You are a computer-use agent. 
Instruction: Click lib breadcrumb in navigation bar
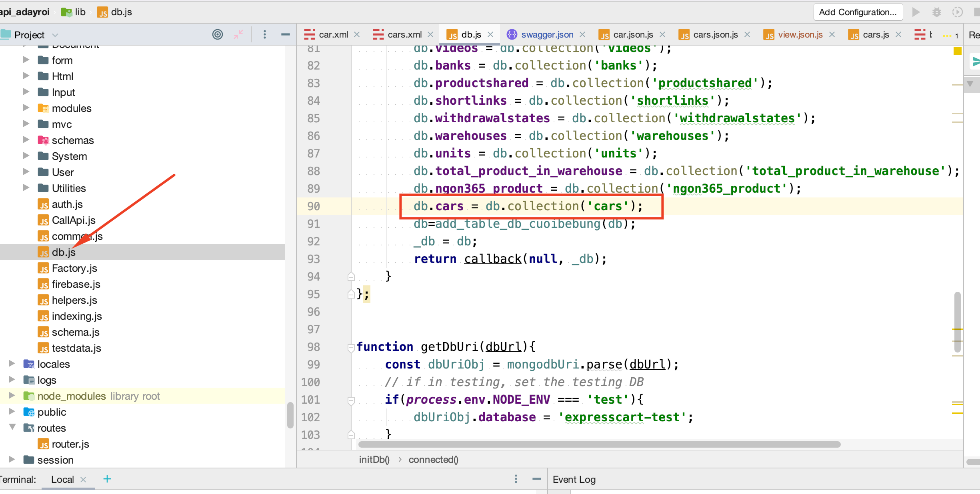tap(74, 12)
